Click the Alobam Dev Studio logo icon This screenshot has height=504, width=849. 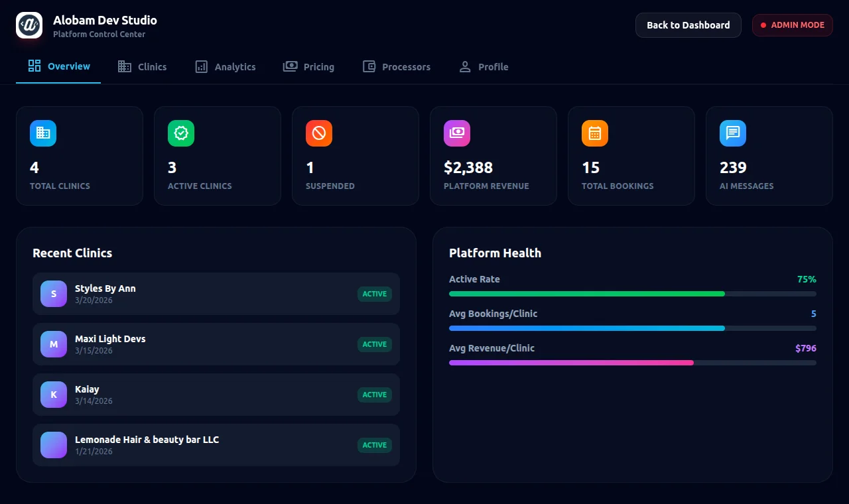tap(29, 25)
